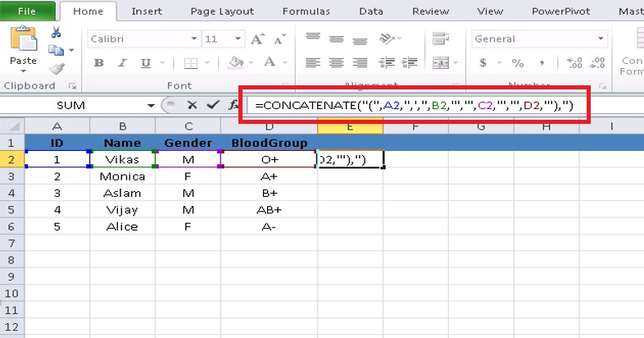Click the BloodGroup header cell

tap(269, 143)
